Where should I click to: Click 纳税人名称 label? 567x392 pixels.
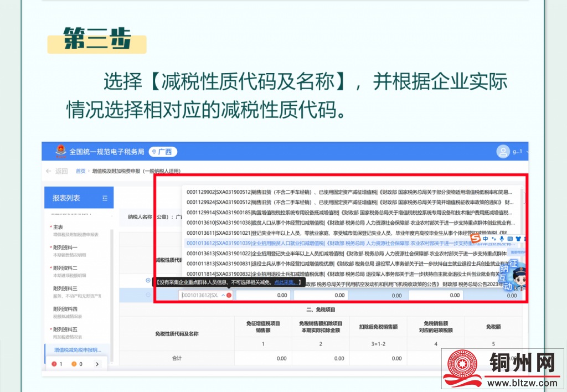(140, 217)
